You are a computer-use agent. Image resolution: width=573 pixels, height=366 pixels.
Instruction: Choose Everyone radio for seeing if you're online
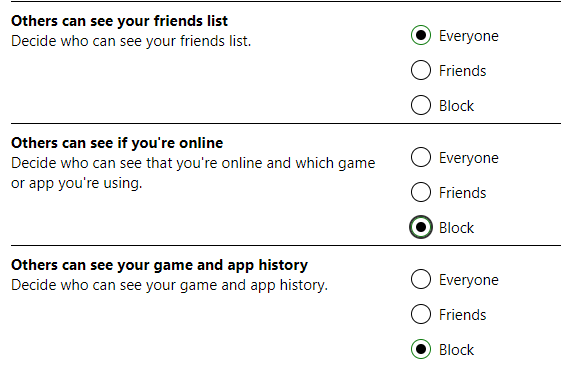(421, 157)
